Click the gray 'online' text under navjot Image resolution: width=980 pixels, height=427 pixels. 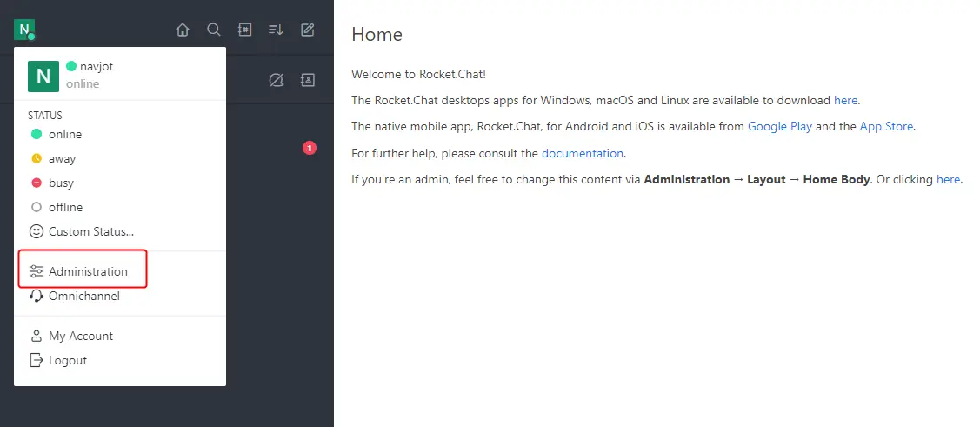(83, 83)
